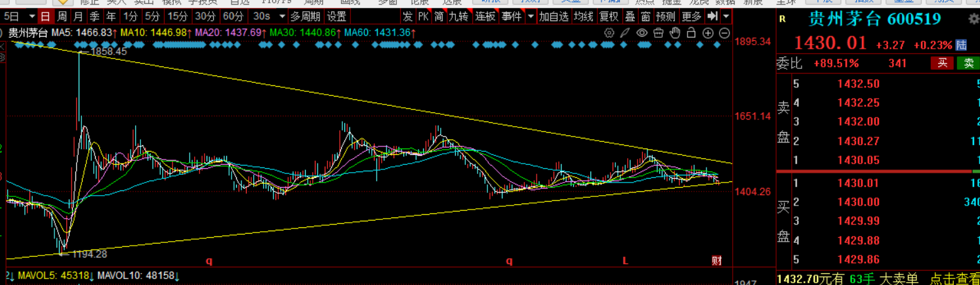
Task: Click the 预测 forecast button
Action: click(666, 16)
